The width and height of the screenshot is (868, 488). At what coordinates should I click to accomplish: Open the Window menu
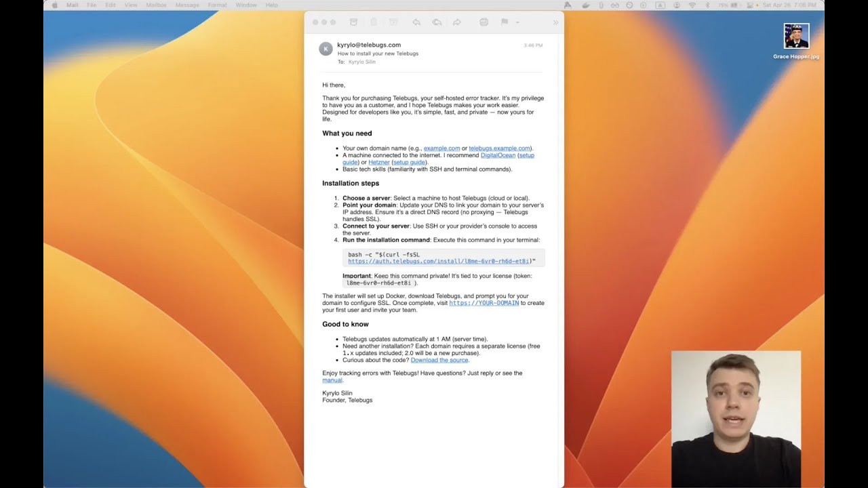pyautogui.click(x=246, y=5)
